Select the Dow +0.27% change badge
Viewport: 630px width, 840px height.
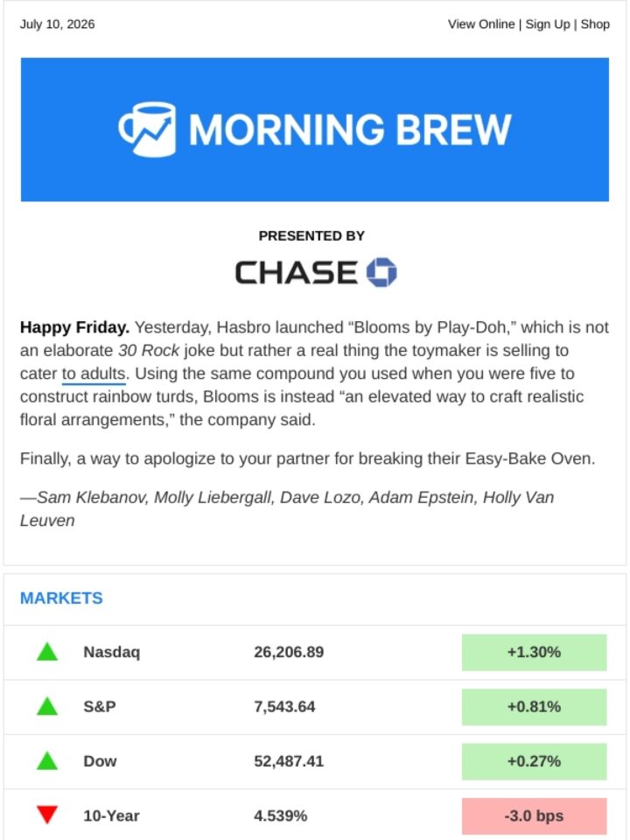tap(534, 761)
